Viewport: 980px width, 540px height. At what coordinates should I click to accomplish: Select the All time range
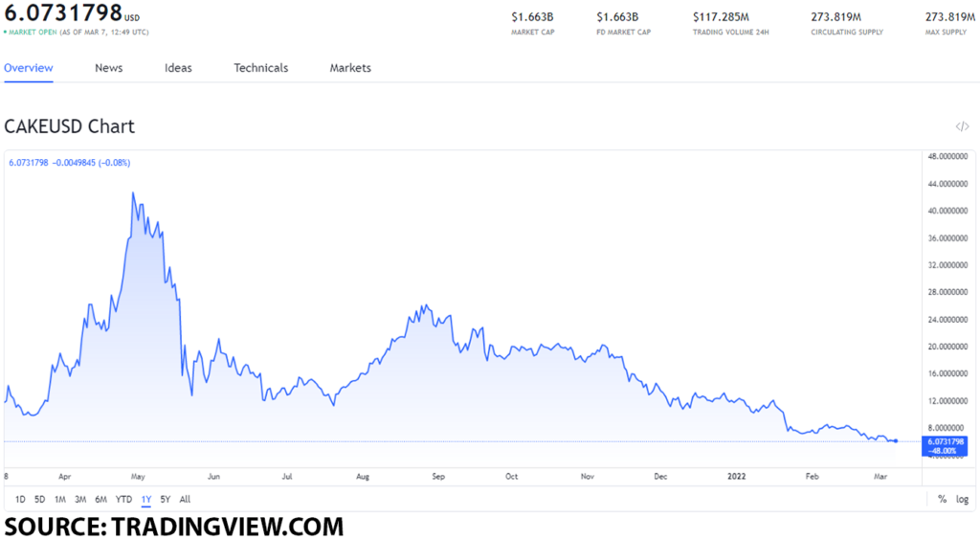pyautogui.click(x=185, y=500)
